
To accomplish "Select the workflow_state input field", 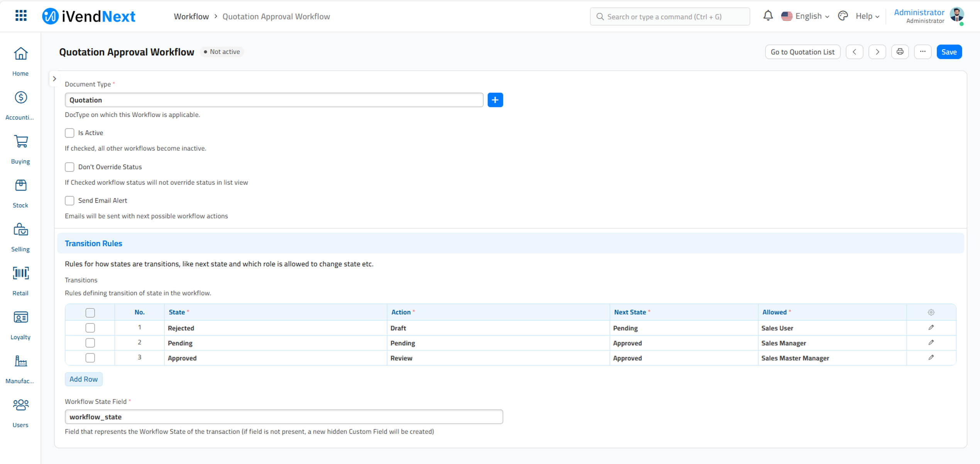I will point(284,417).
